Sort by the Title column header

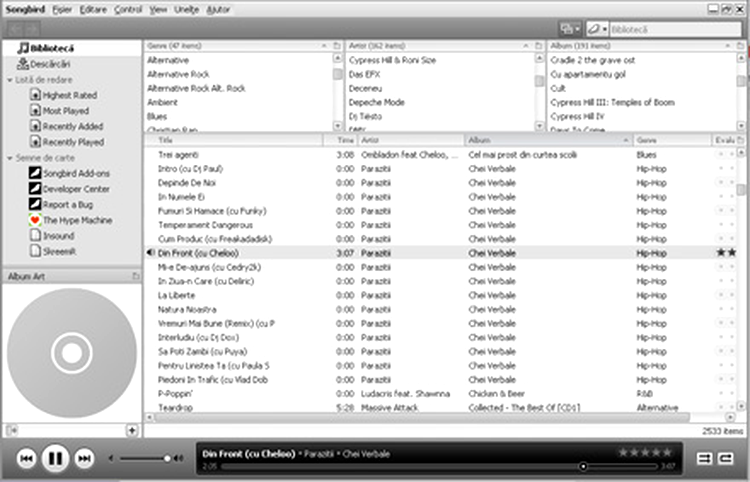coord(233,140)
